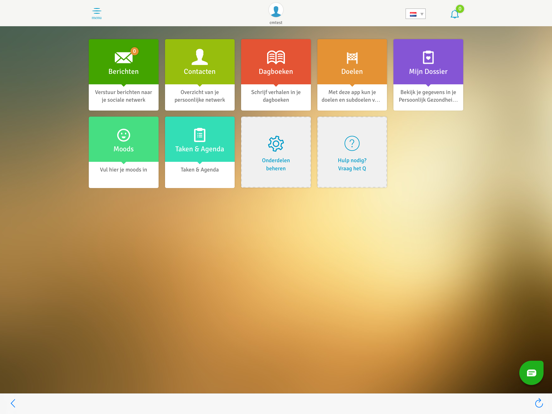The image size is (552, 414).
Task: Click the Mijn Dossier tile label
Action: coord(428,71)
